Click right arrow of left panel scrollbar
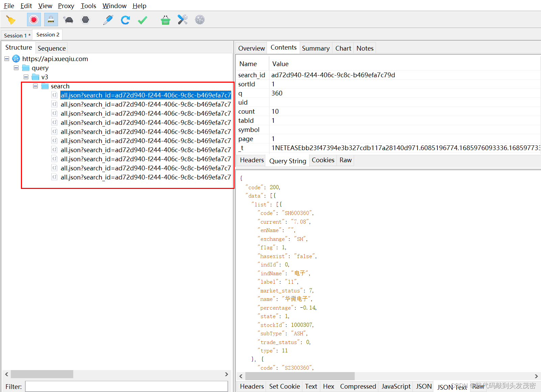 point(226,374)
